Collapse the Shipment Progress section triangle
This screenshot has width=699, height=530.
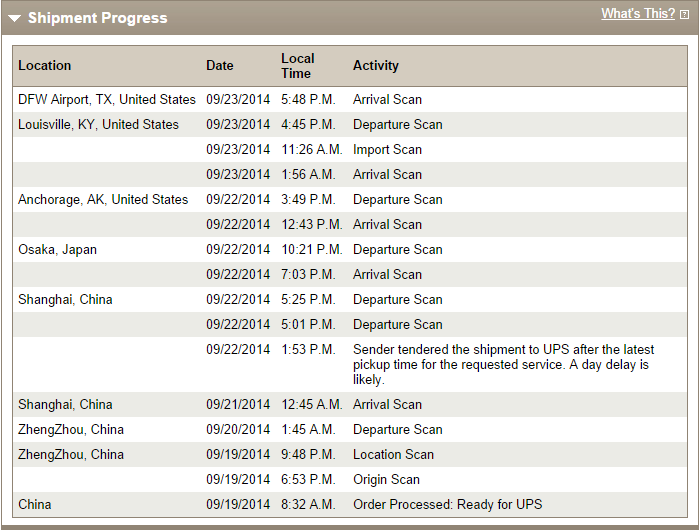(14, 18)
